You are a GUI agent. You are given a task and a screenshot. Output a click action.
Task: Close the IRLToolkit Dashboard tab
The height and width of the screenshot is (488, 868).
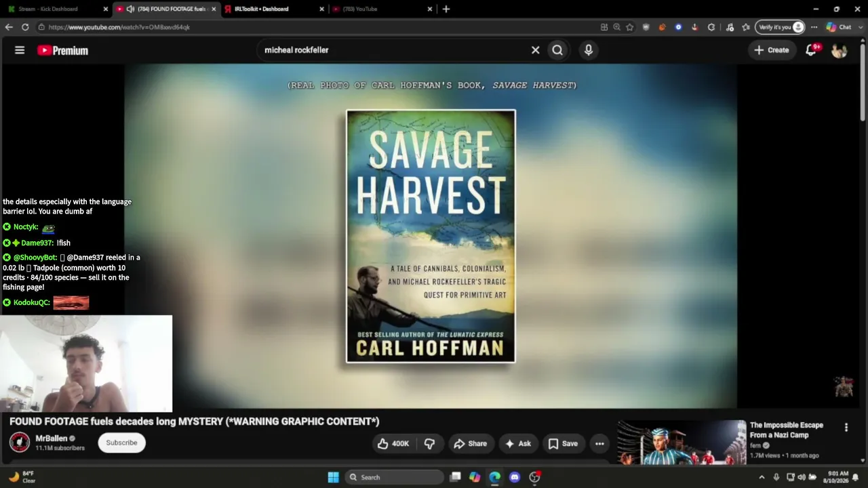coord(322,9)
